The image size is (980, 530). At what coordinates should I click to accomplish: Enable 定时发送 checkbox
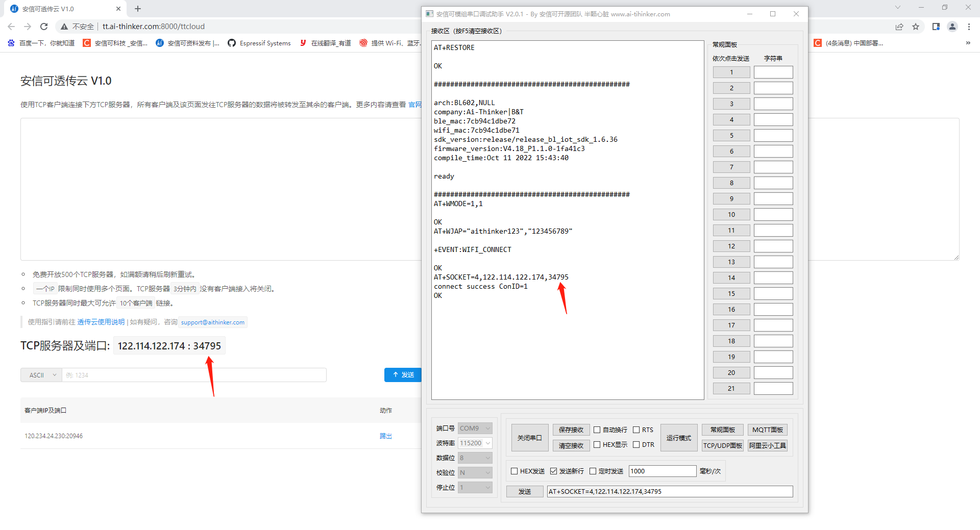pyautogui.click(x=593, y=471)
